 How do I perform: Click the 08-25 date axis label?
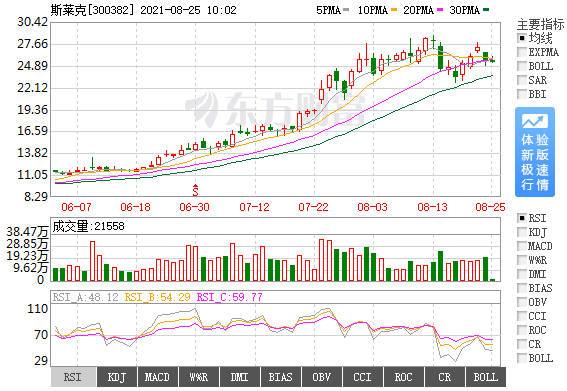click(490, 207)
